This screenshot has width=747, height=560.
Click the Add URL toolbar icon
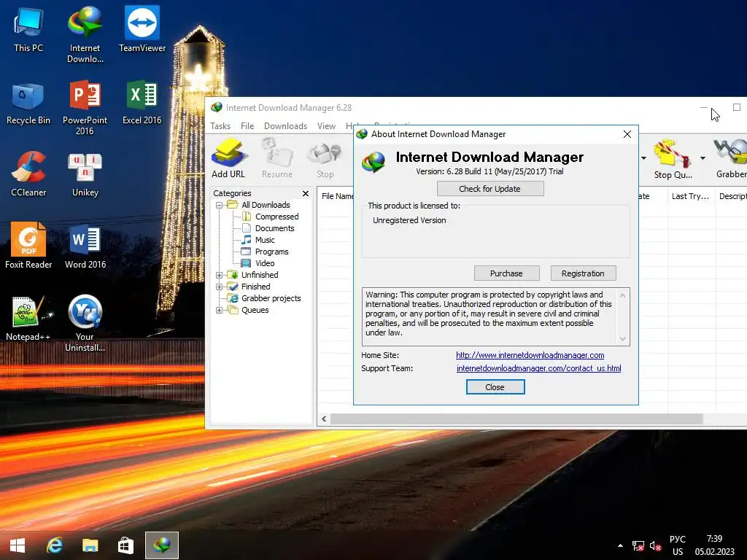pyautogui.click(x=228, y=158)
